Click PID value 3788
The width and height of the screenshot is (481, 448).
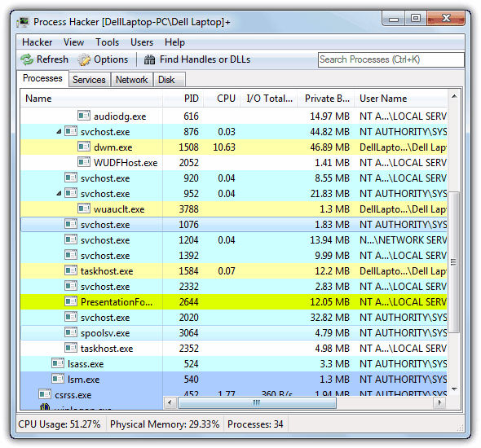pos(188,209)
